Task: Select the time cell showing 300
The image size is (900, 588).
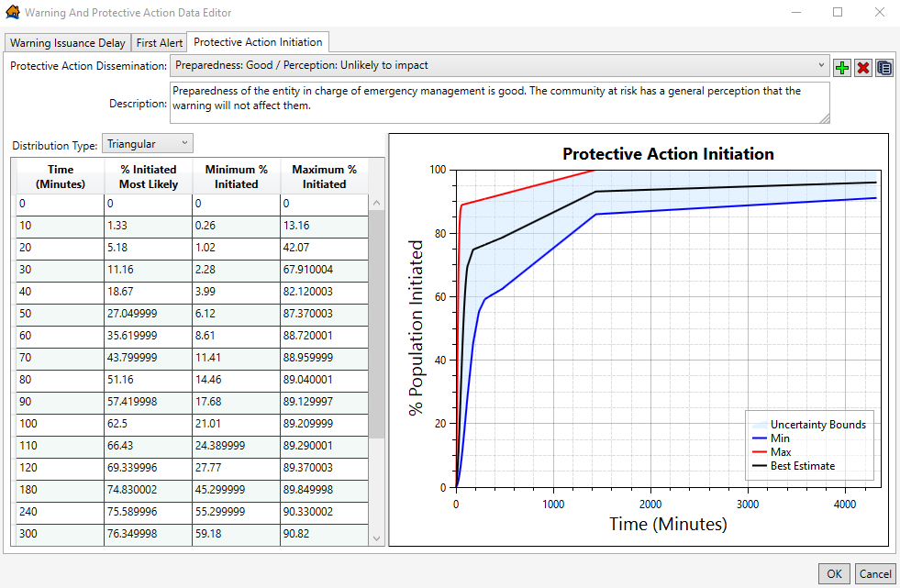Action: pos(61,534)
